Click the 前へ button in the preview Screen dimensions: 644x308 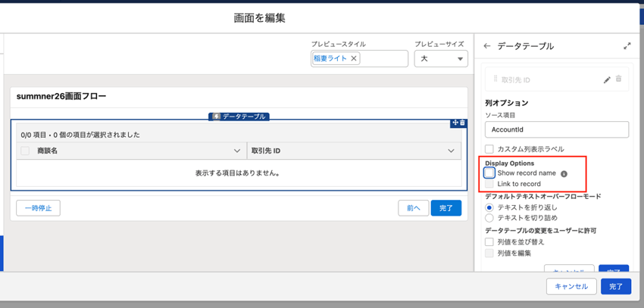point(413,208)
